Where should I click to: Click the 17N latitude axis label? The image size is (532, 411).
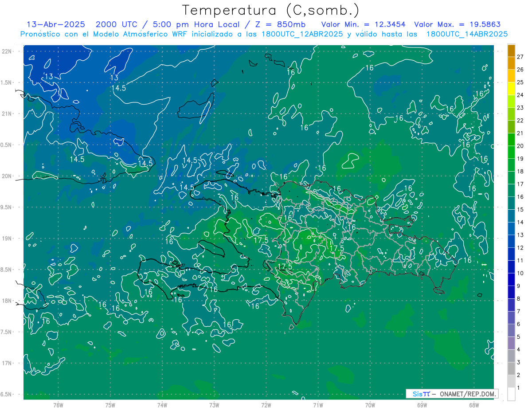[7, 363]
